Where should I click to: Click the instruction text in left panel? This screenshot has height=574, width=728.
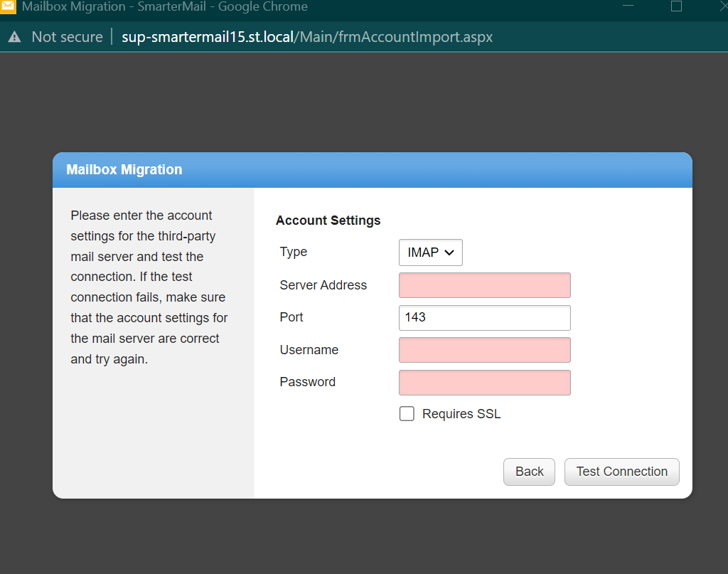coord(149,287)
